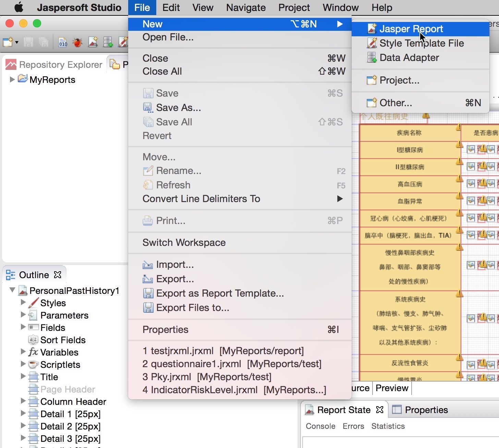Open the Window menu in menu bar
This screenshot has width=499, height=448.
pos(341,8)
